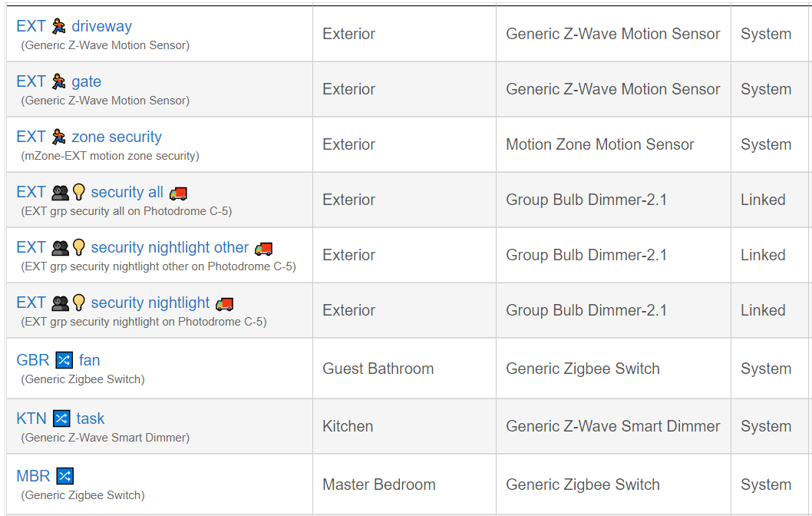Click the group silhouette icon in security nightlight row

coord(60,303)
